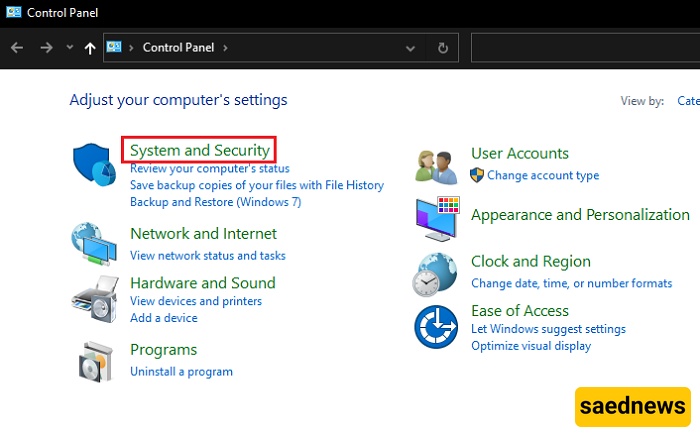Open Appearance and Personalization
Screen dimensions: 700x436
(580, 215)
